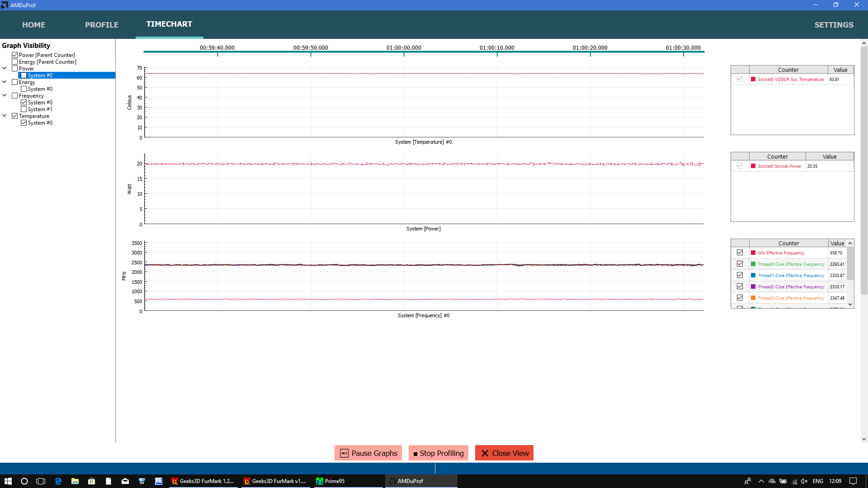This screenshot has width=868, height=488.
Task: Enable Frequency System #1 checkbox
Action: [24, 109]
